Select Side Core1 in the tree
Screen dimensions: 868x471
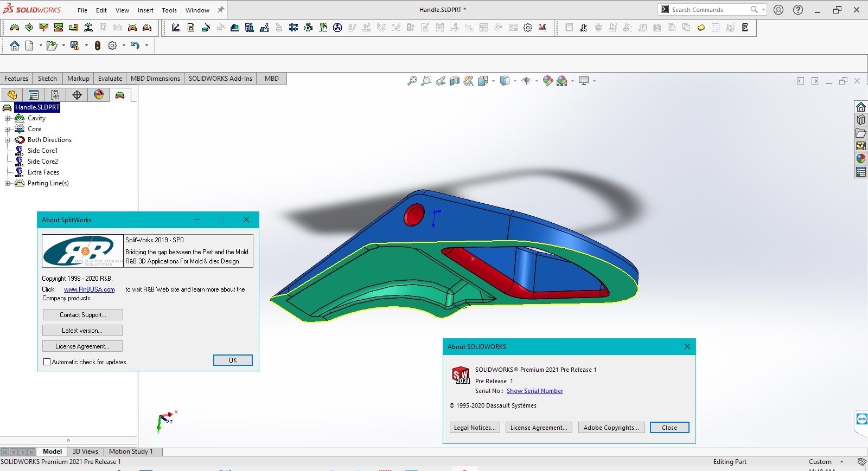pyautogui.click(x=42, y=151)
